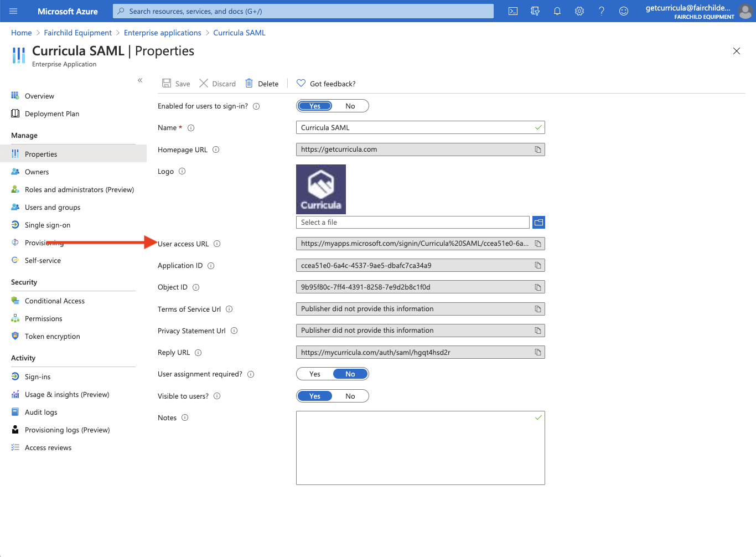Copy the Privacy Statement Url value
Viewport: 756px width, 557px height.
click(538, 331)
